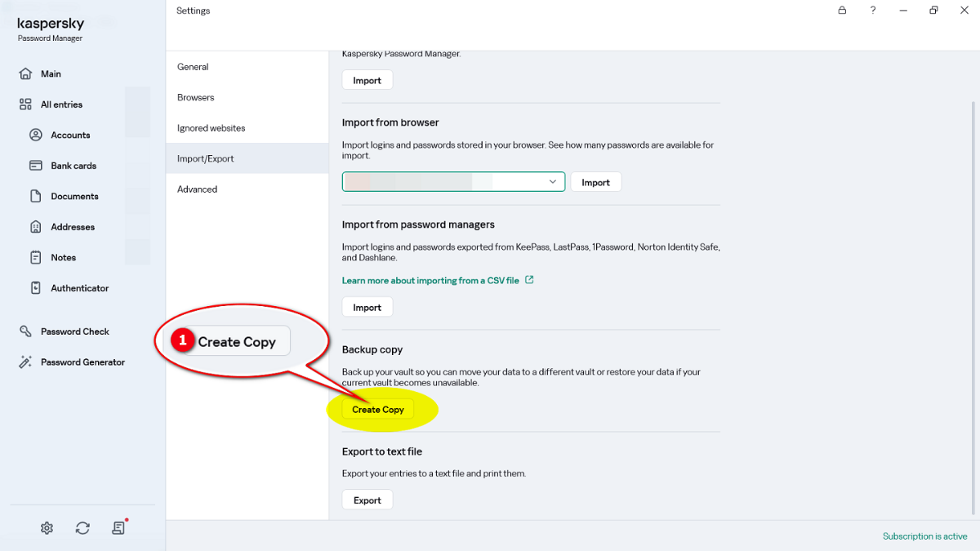The width and height of the screenshot is (980, 551).
Task: Launch Password Generator wand icon
Action: [x=25, y=362]
